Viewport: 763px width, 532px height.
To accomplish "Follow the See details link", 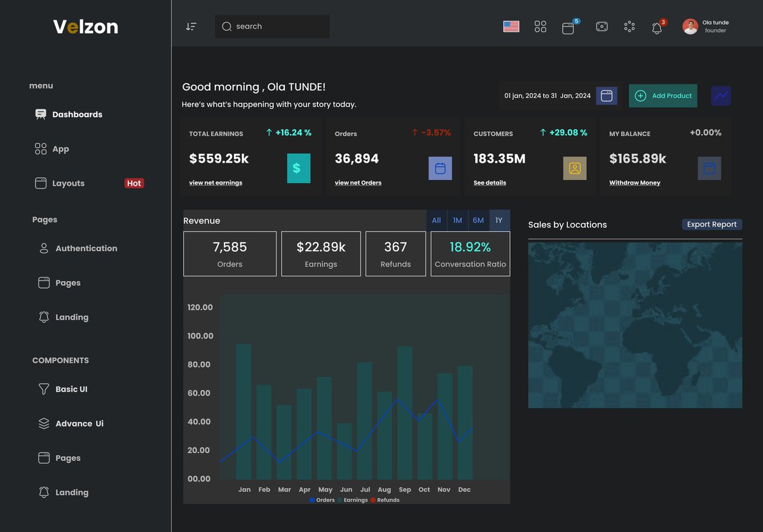I will click(x=490, y=183).
